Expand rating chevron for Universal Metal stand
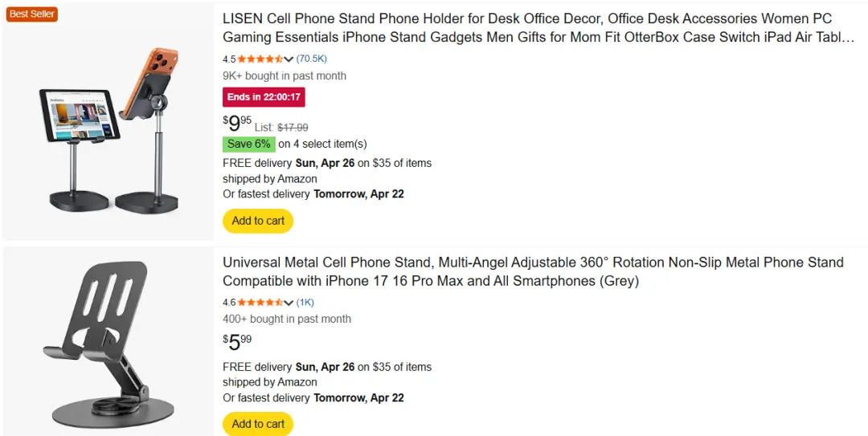This screenshot has width=868, height=436. point(289,304)
